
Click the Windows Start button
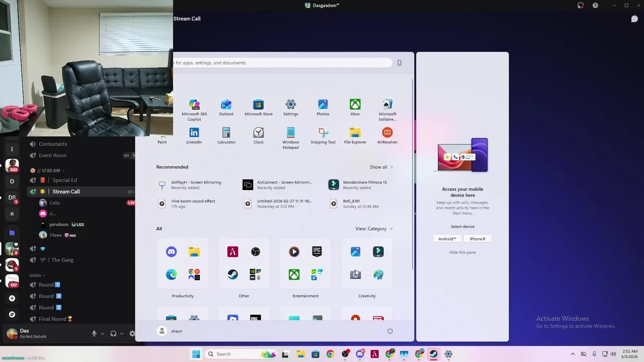196,354
